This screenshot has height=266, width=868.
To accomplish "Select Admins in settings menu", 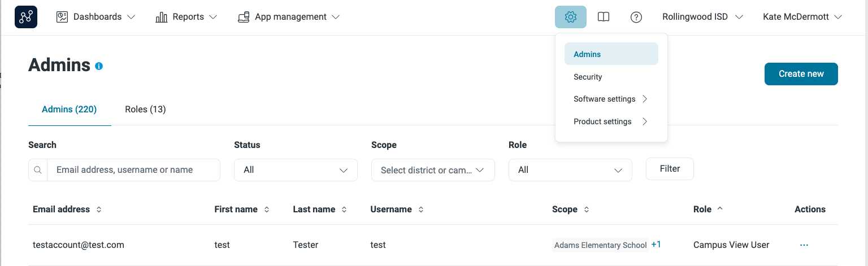I will pyautogui.click(x=611, y=54).
